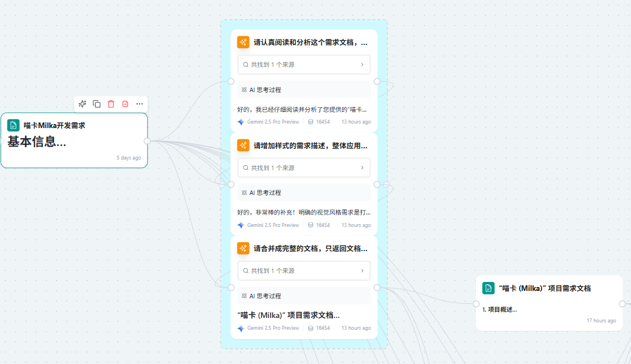This screenshot has height=364, width=631.
Task: Click thinking icon beside AI 思考过程 in 请认真阅读 card
Action: [x=244, y=89]
